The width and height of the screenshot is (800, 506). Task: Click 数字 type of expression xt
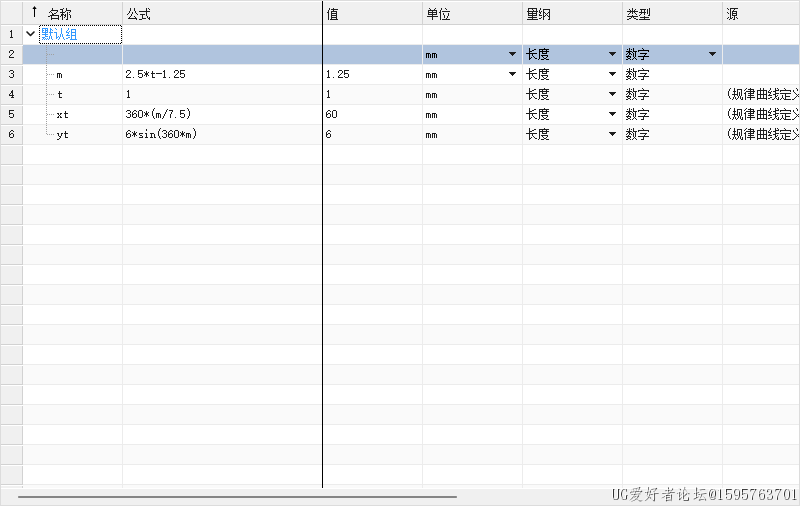pyautogui.click(x=637, y=114)
